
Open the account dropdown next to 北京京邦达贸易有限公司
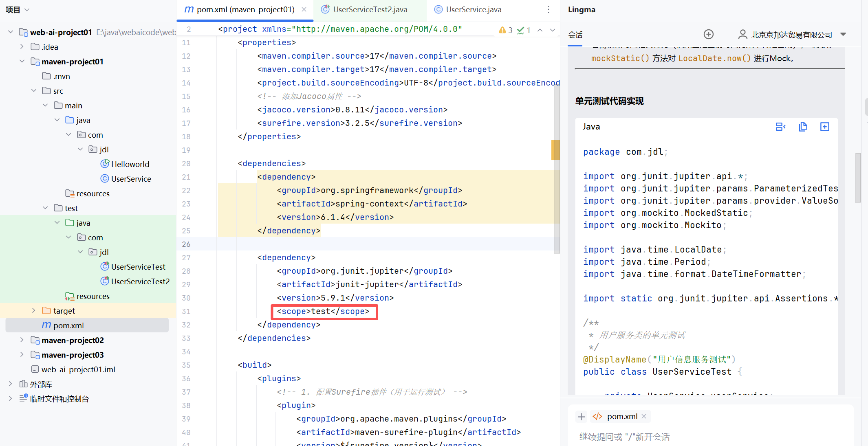843,34
